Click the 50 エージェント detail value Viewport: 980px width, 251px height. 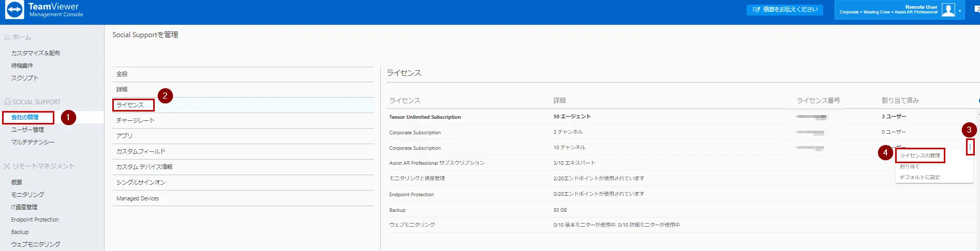(x=572, y=117)
